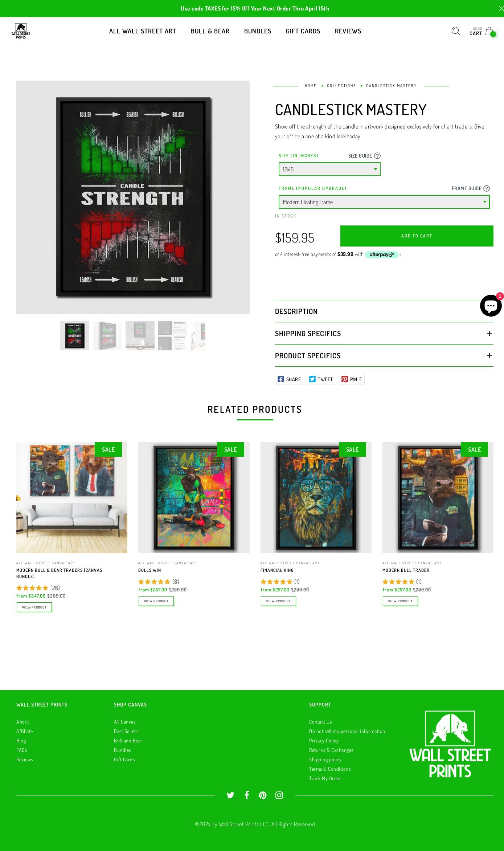Dismiss the promo code banner

click(501, 8)
